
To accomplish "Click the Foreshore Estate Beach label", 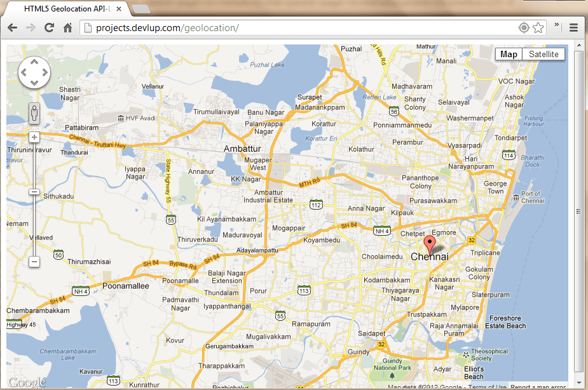I will (x=505, y=322).
